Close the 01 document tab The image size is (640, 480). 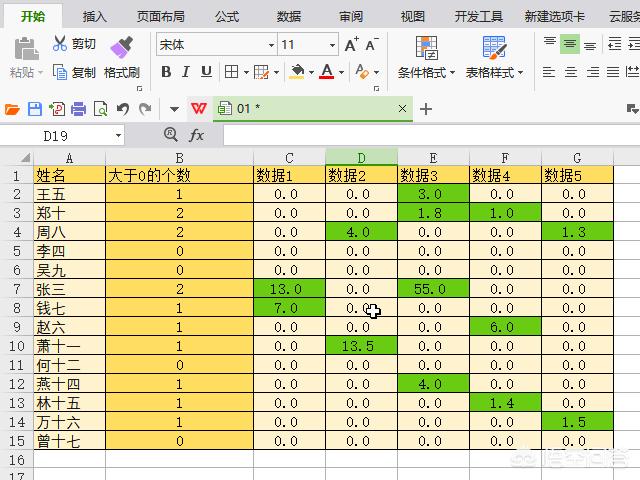[x=402, y=108]
